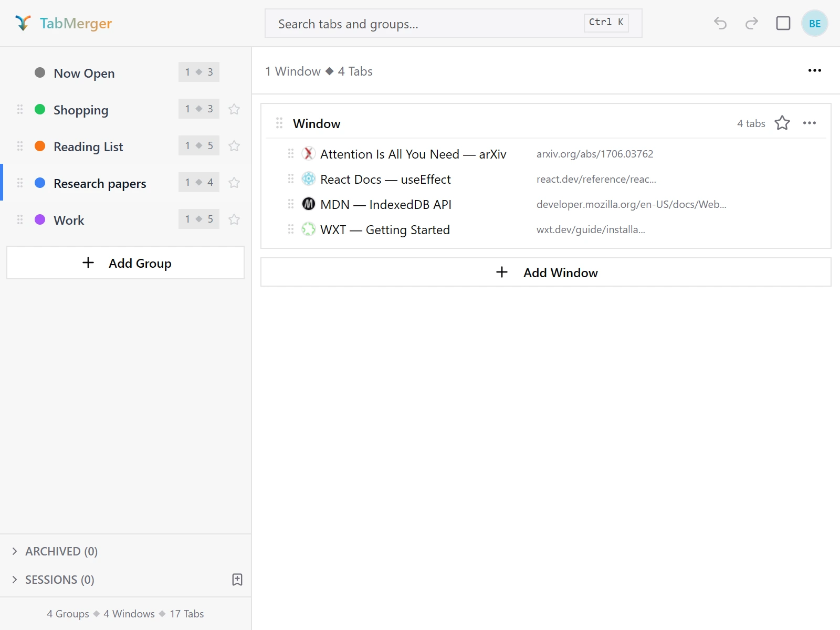Image resolution: width=840 pixels, height=630 pixels.
Task: Grab the drag handle of WXT tab
Action: [291, 229]
